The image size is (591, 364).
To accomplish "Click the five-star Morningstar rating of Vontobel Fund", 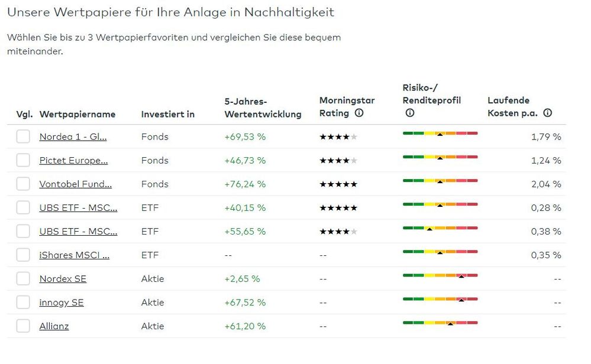I will pyautogui.click(x=337, y=184).
